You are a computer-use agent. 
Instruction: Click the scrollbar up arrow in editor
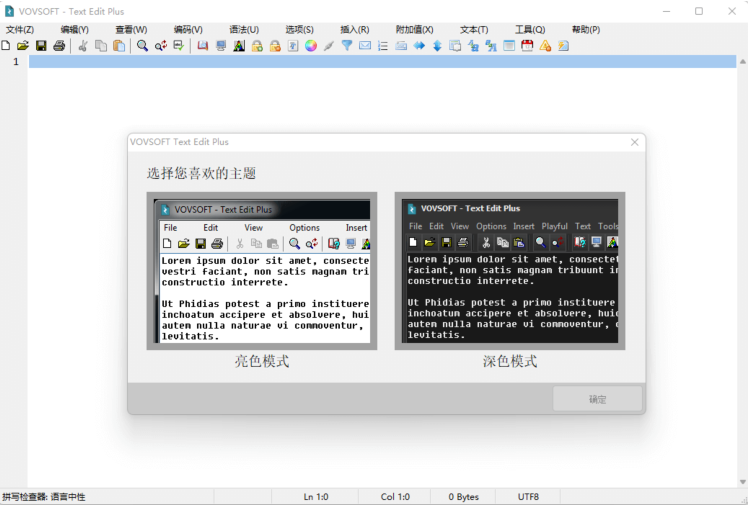[743, 62]
